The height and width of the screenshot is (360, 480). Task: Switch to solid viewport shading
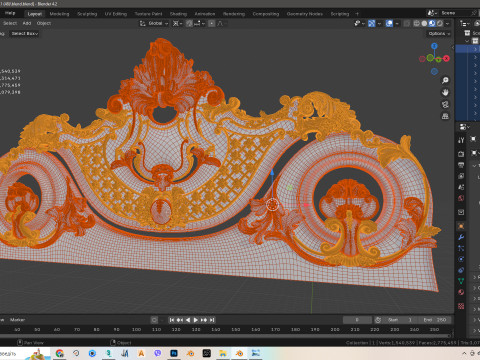tap(424, 23)
